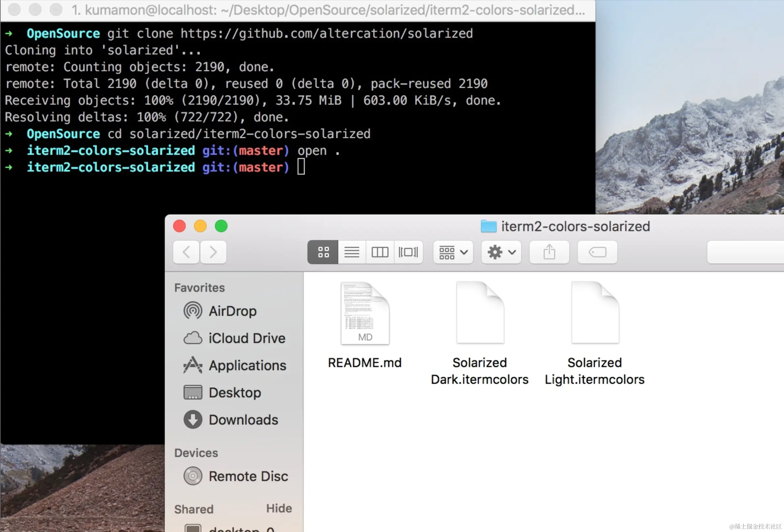This screenshot has width=784, height=532.
Task: Click the Finder search field
Action: pyautogui.click(x=745, y=252)
